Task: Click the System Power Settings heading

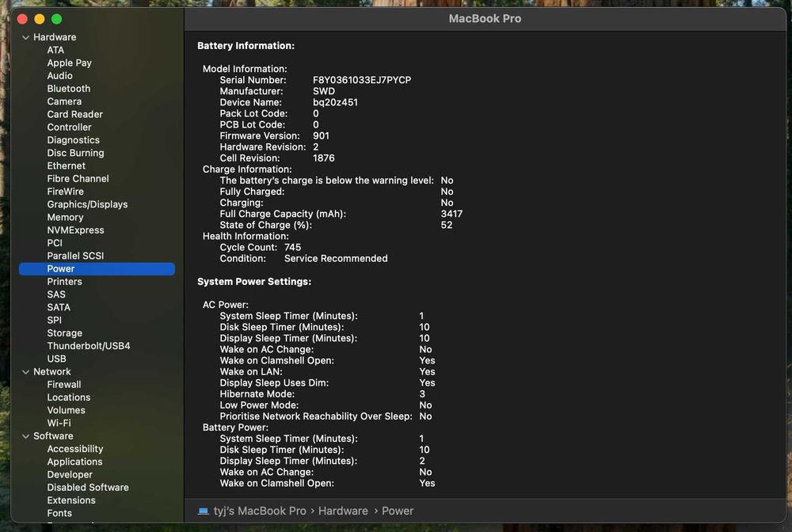Action: [254, 282]
